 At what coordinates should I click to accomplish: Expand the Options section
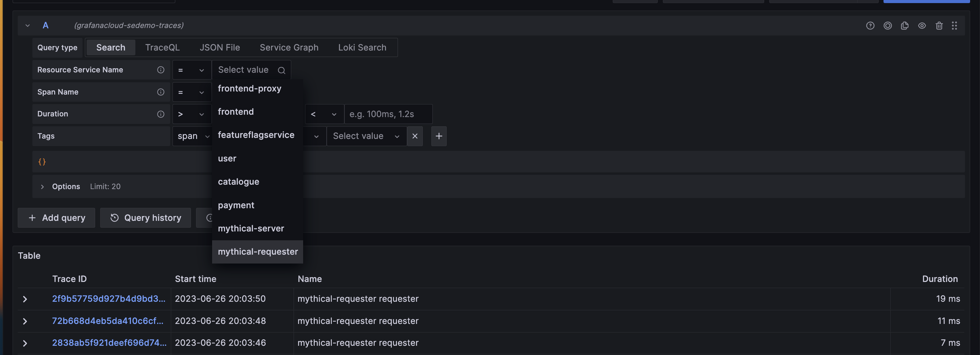coord(43,186)
